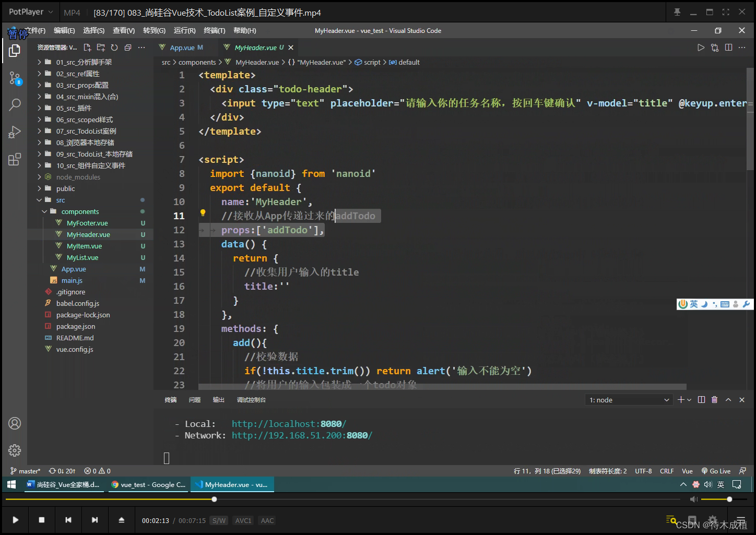This screenshot has width=756, height=535.
Task: Close the MyHeader.vue editor tab
Action: pos(291,47)
